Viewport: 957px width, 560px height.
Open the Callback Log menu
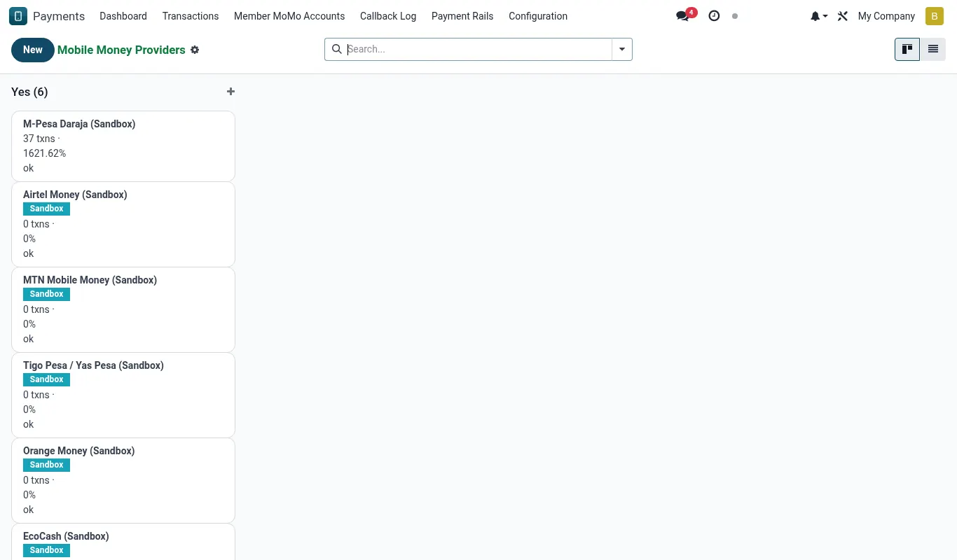click(x=388, y=16)
